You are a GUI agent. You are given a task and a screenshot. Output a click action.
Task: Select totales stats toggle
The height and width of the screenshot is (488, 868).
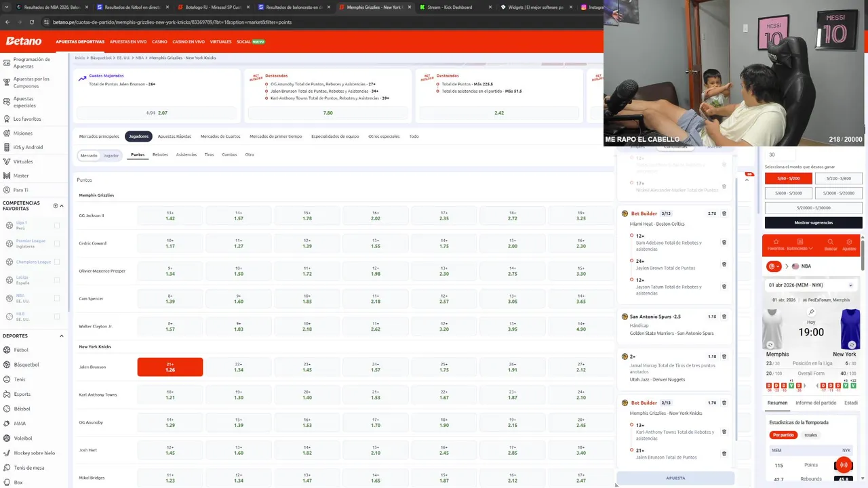810,435
